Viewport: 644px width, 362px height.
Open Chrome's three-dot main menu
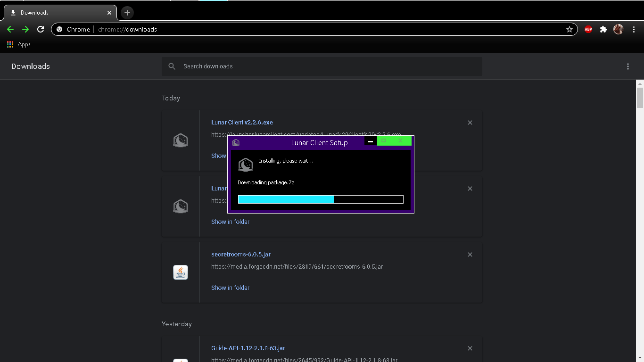634,29
